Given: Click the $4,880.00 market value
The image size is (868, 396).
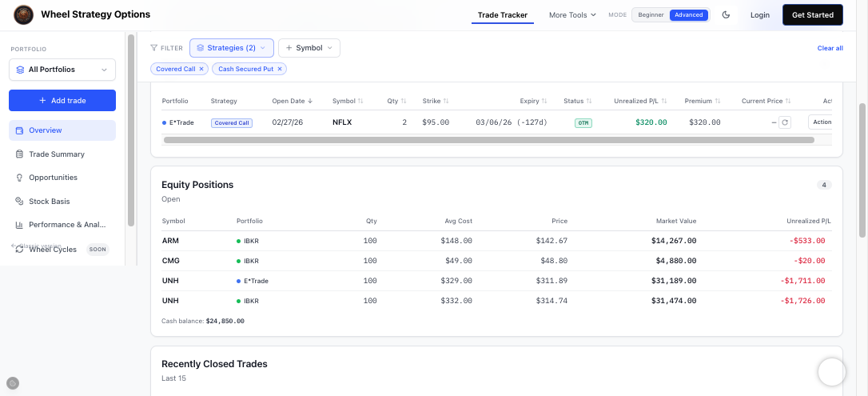Looking at the screenshot, I should [x=675, y=261].
